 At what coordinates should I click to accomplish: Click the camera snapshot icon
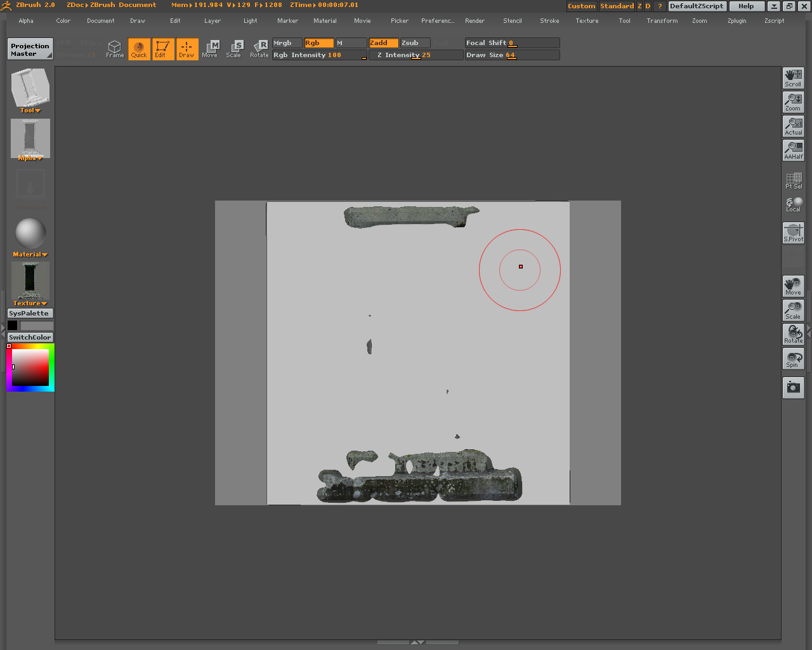(x=793, y=387)
